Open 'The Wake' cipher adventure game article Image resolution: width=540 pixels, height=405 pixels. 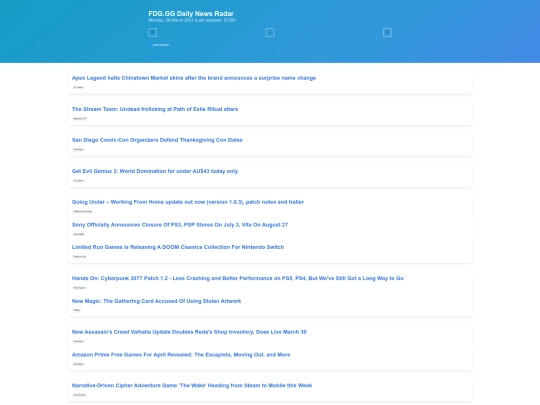click(x=192, y=385)
